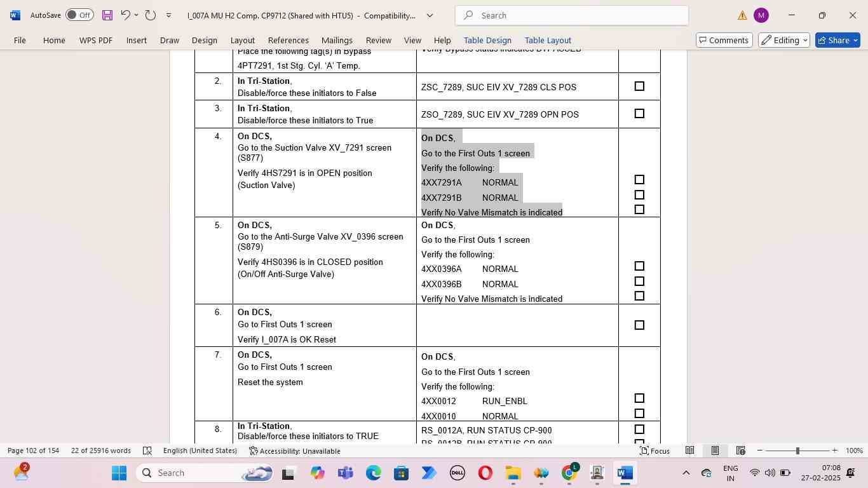Click the proofing/spell check status icon
Screen dimensions: 868x488
click(x=147, y=451)
